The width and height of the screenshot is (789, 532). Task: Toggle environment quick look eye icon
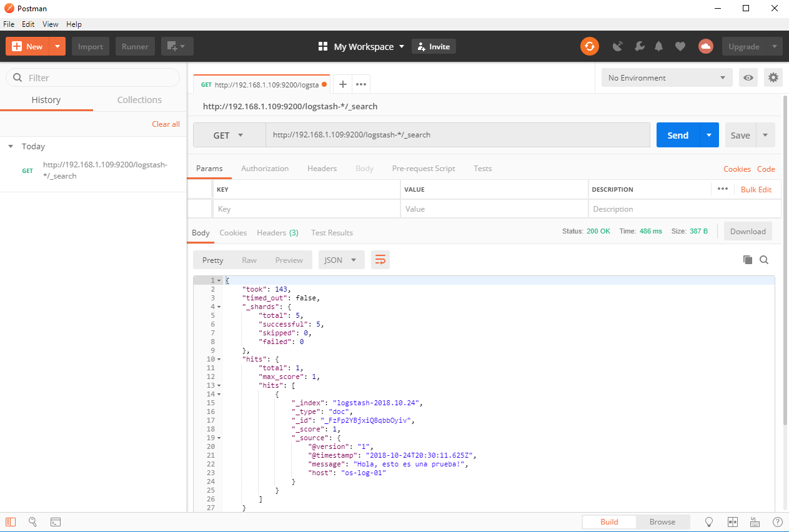click(x=748, y=77)
